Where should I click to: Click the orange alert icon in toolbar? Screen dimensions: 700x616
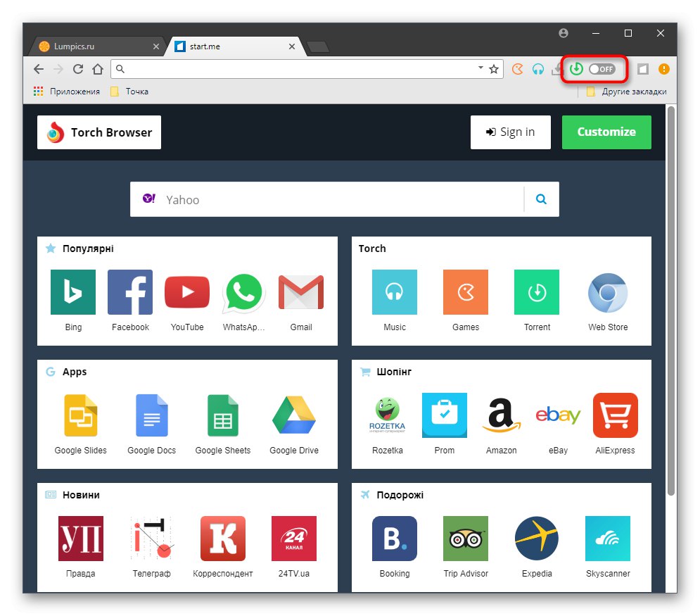point(664,69)
